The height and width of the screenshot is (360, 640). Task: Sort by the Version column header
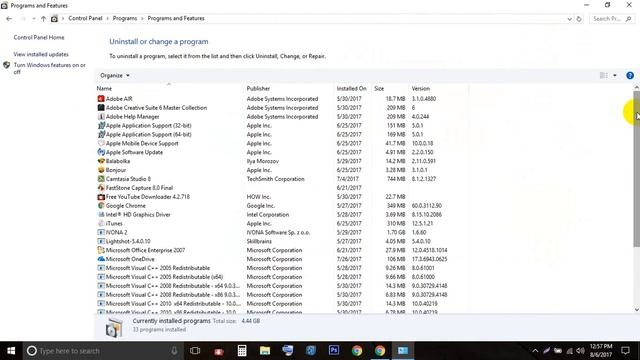[x=420, y=88]
